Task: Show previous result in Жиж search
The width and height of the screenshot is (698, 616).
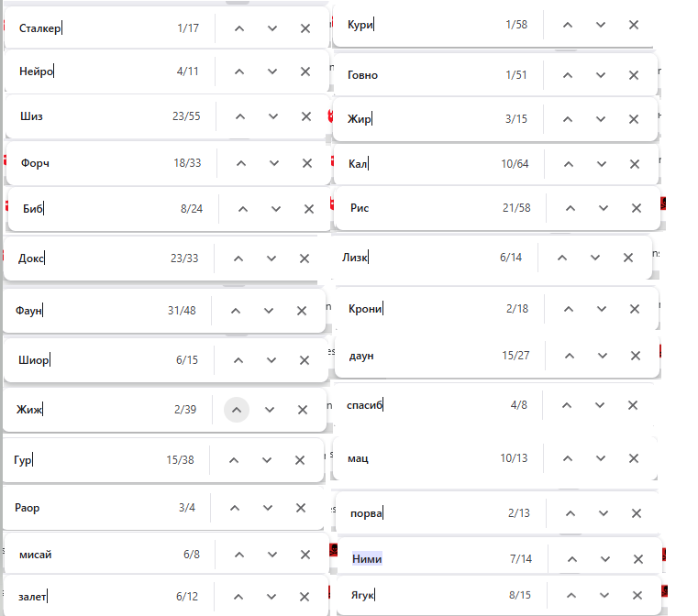Action: 236,410
